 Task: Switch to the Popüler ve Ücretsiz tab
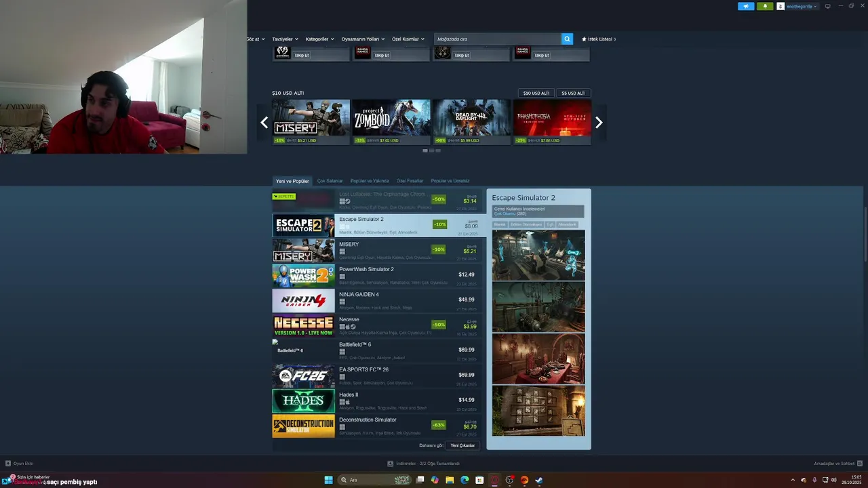click(x=450, y=181)
